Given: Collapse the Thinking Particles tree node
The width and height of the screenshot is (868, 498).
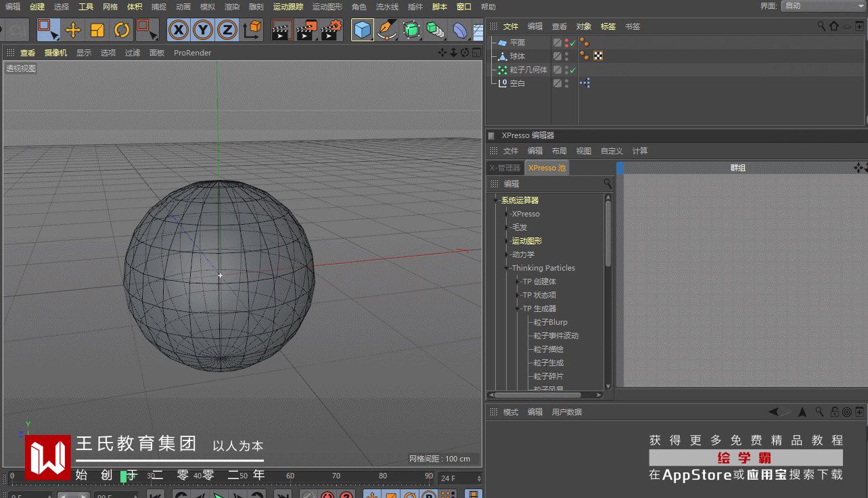Looking at the screenshot, I should (506, 268).
